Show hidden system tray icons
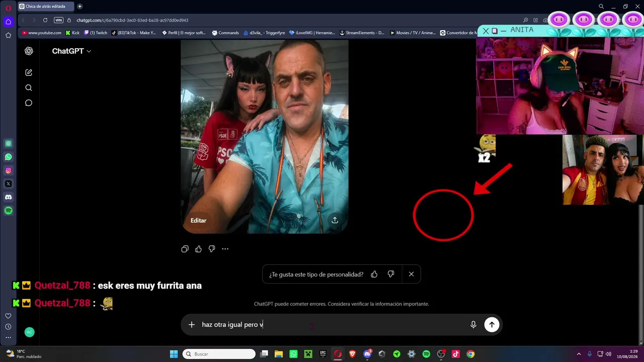Screen dimensions: 644x362 579,354
